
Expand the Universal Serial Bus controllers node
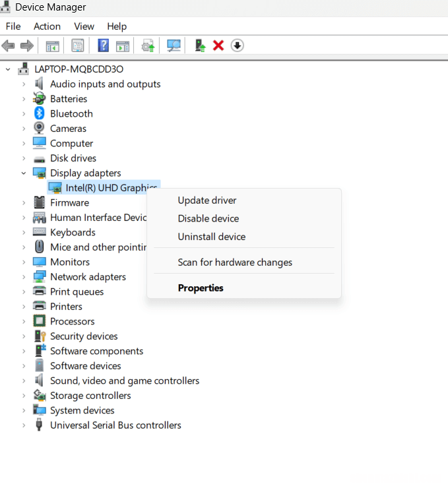[x=24, y=425]
